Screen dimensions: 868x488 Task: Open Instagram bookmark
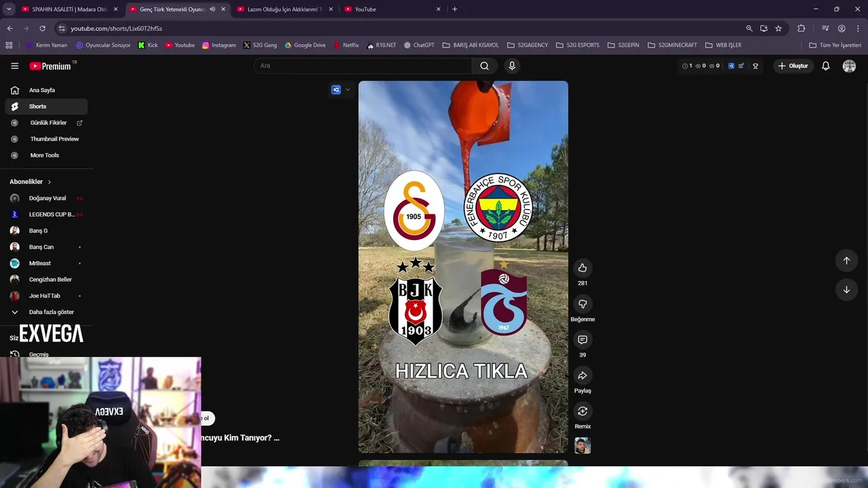point(219,45)
